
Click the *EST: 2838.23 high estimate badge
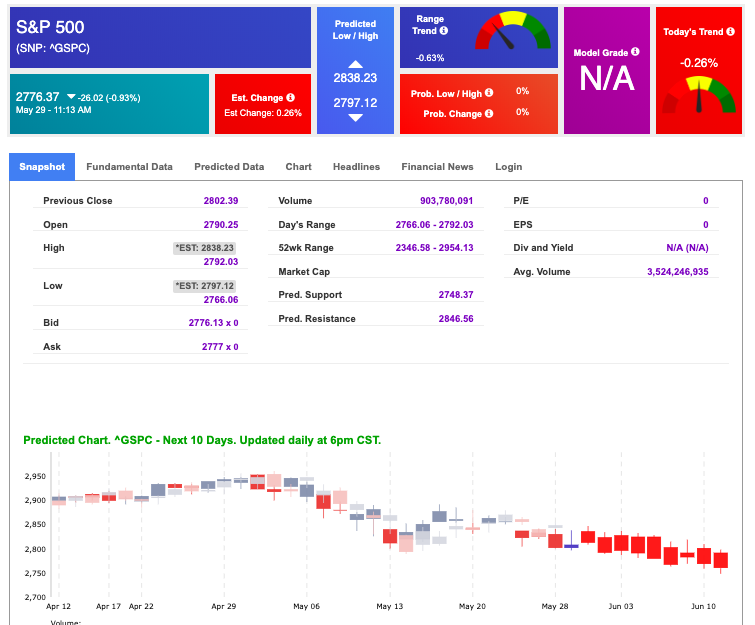204,248
